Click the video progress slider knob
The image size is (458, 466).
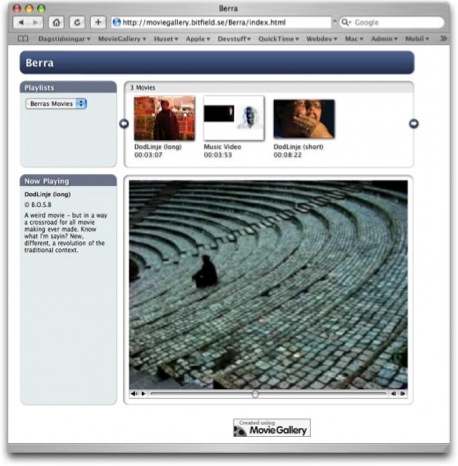[x=255, y=394]
